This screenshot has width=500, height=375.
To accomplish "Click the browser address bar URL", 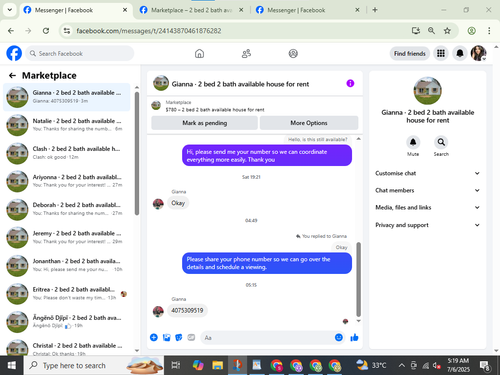I will coord(149,31).
